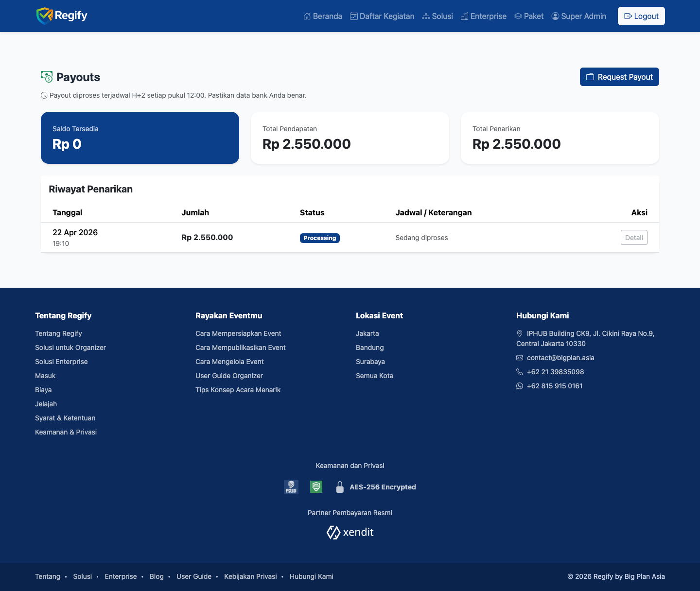
Task: Click the envelope icon beside contact email
Action: tap(520, 358)
